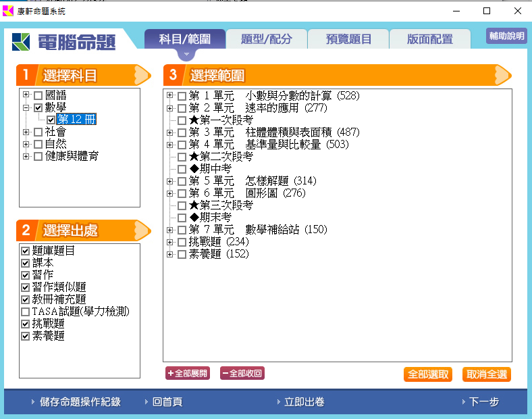The width and height of the screenshot is (532, 419).
Task: Click 取消全選 to deselect all
Action: (486, 374)
